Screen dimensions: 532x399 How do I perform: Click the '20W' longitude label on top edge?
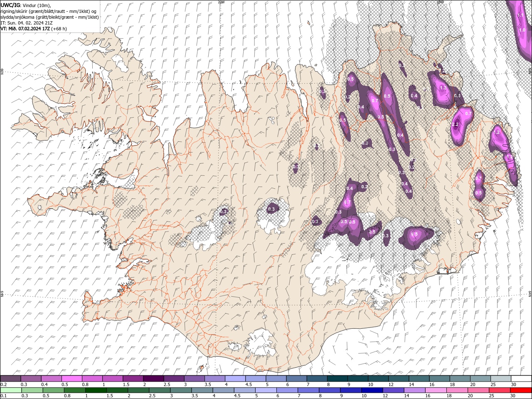tap(221, 2)
